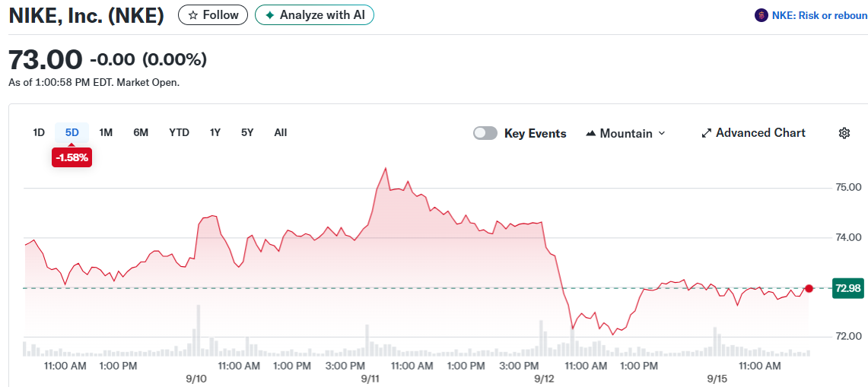Click the 9/12 date label on axis
The width and height of the screenshot is (868, 387).
(543, 379)
